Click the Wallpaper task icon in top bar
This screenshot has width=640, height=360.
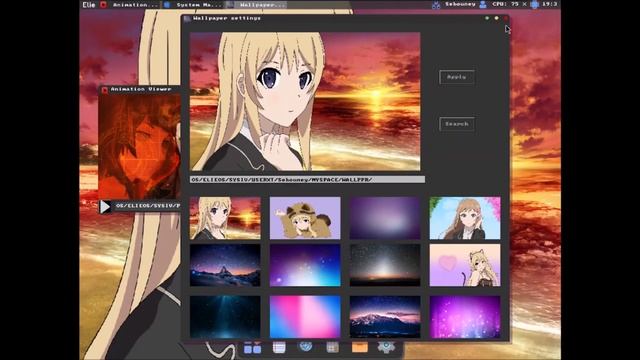[x=231, y=4]
